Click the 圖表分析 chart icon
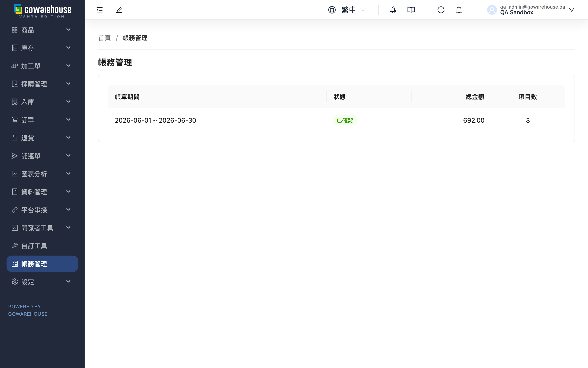The height and width of the screenshot is (368, 588). coord(14,174)
